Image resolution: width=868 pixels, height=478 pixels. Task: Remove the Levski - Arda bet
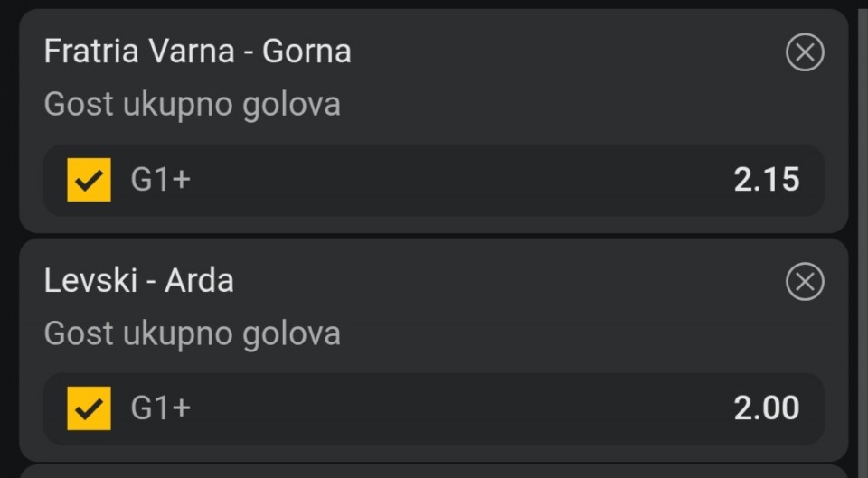(804, 282)
